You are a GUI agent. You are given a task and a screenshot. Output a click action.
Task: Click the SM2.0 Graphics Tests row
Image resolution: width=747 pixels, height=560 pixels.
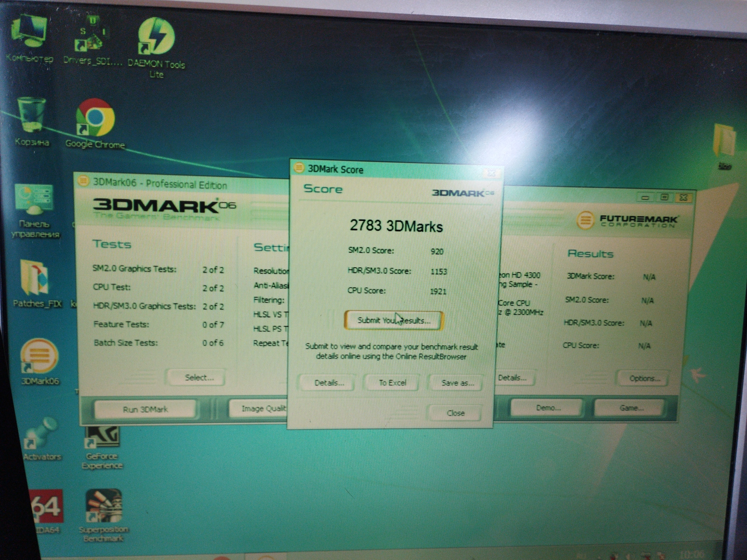[158, 269]
